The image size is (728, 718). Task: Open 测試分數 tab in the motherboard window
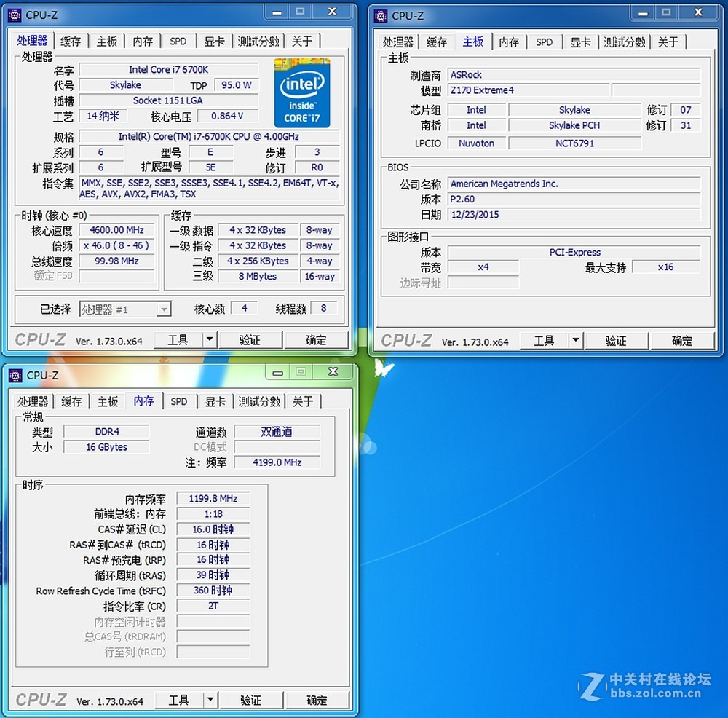tap(625, 42)
